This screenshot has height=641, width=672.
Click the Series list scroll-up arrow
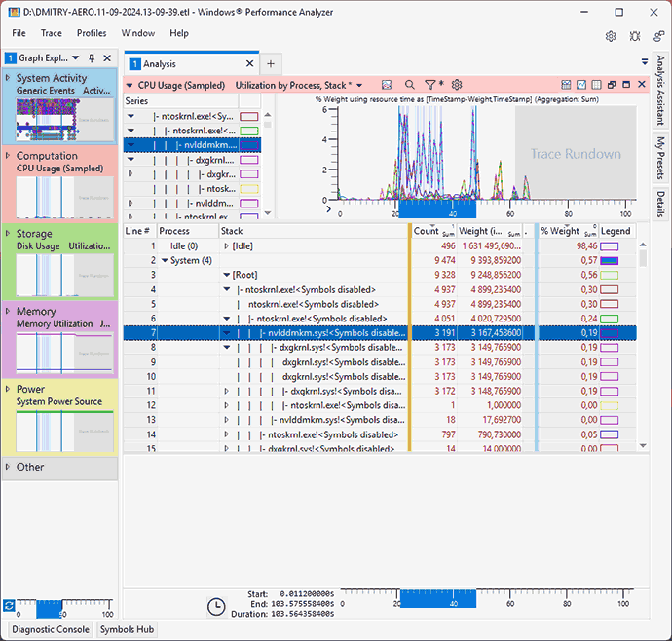point(268,115)
